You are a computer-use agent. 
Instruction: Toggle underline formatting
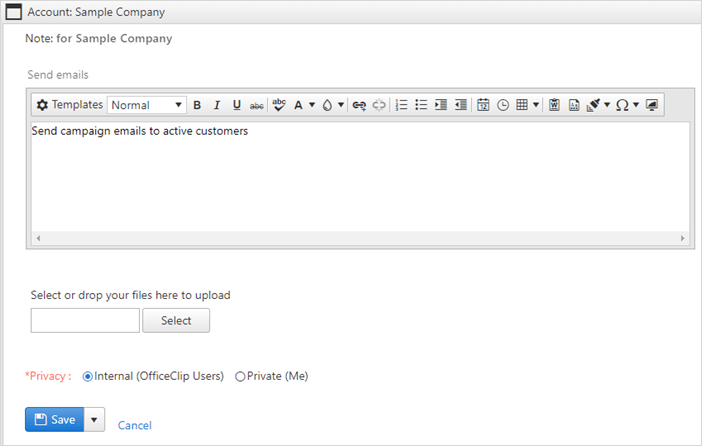pyautogui.click(x=237, y=105)
